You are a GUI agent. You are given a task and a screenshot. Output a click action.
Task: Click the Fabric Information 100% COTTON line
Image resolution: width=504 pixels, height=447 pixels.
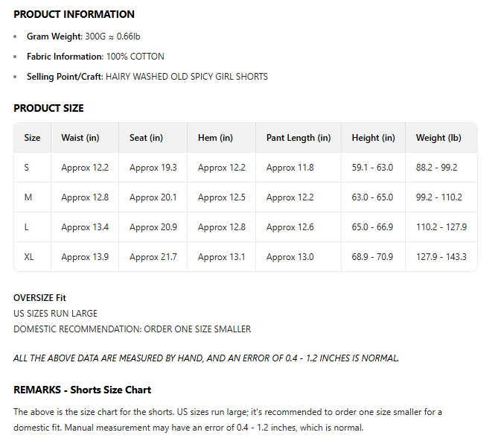click(x=95, y=57)
